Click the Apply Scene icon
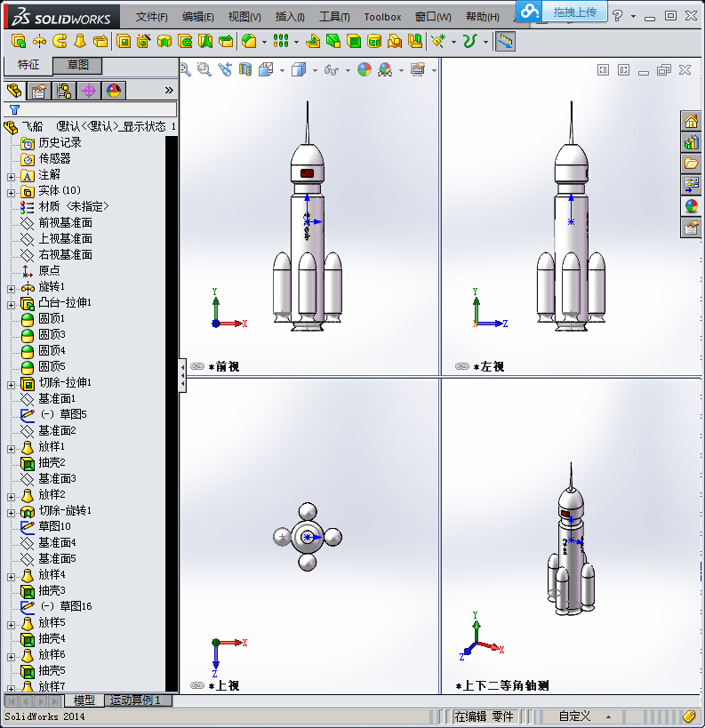705x728 pixels. tap(385, 69)
